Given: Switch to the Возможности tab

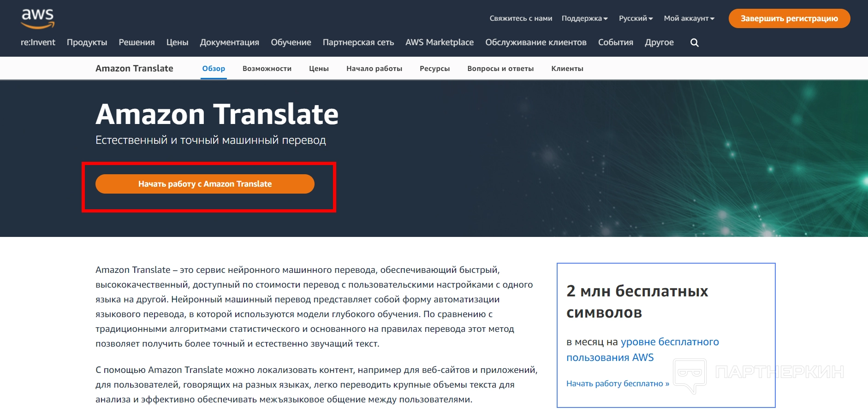Looking at the screenshot, I should point(267,68).
